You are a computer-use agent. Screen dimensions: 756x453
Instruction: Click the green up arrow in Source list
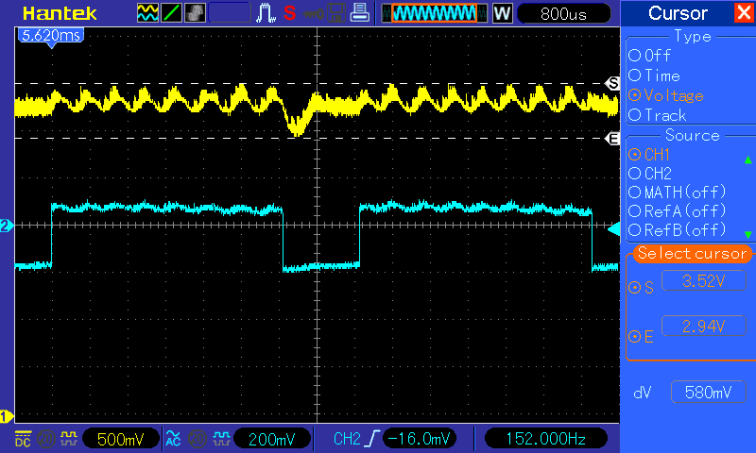tap(748, 160)
